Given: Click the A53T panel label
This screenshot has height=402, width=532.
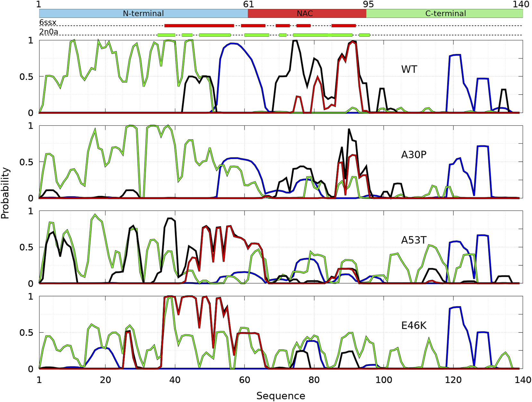Looking at the screenshot, I should [x=414, y=240].
